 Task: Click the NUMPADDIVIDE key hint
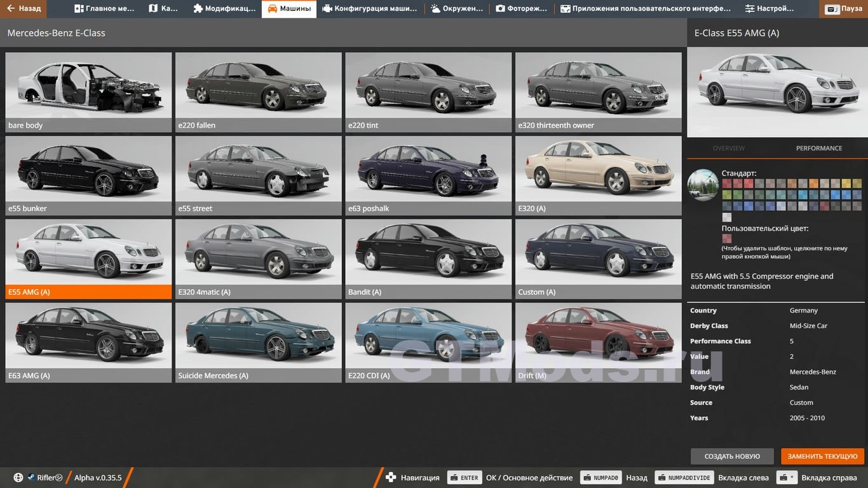[684, 478]
